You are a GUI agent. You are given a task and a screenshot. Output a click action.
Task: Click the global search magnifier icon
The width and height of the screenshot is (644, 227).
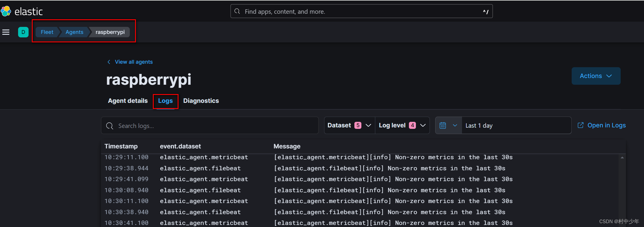point(237,11)
